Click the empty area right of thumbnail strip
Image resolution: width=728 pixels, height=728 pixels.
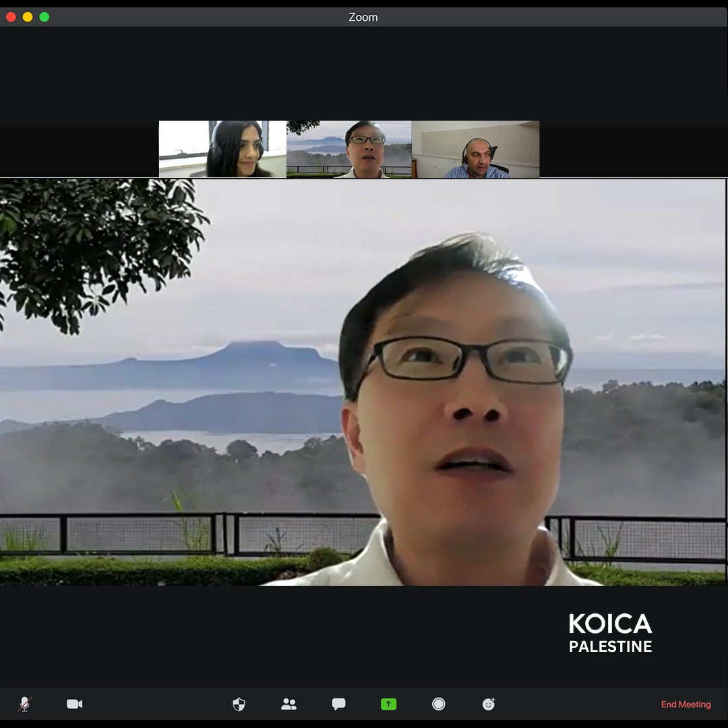634,149
